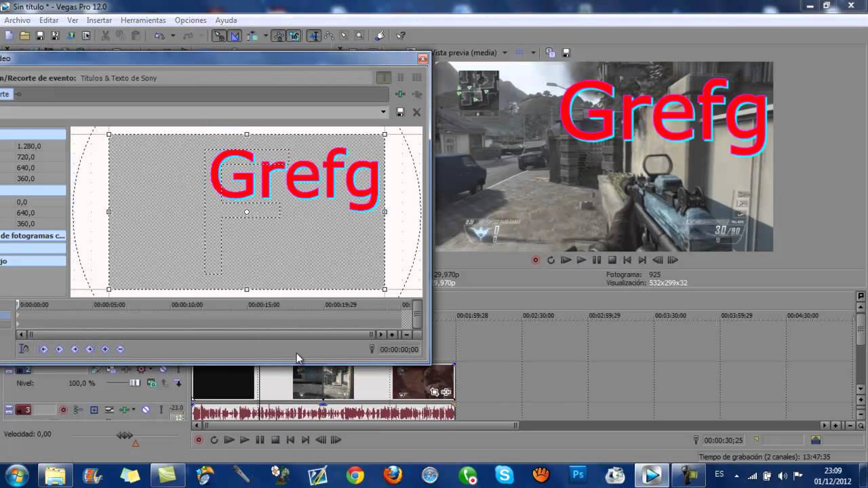Toggle Automatic Crossfades in toolbar
868x488 pixels.
235,36
